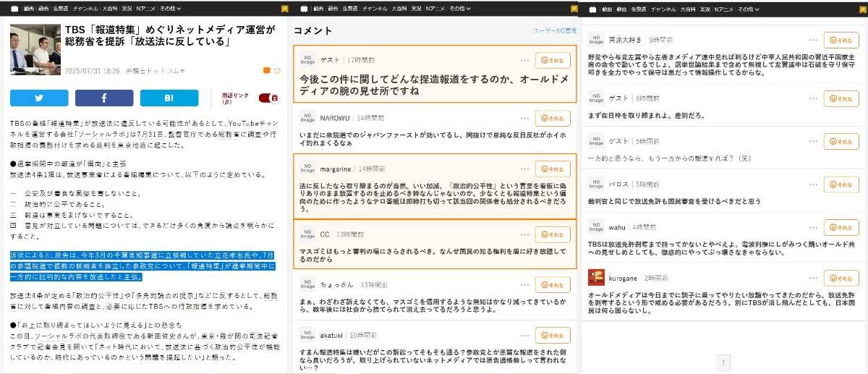The image size is (868, 374).
Task: Select Nアニメ in the middle header menu
Action: coord(434,9)
